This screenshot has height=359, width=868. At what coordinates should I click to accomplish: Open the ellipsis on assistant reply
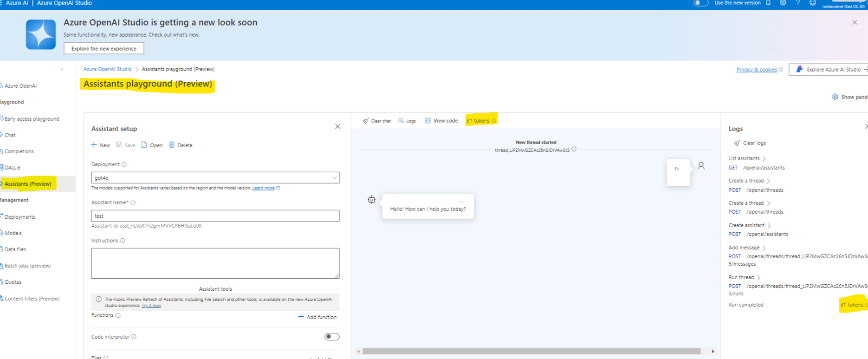click(x=461, y=202)
